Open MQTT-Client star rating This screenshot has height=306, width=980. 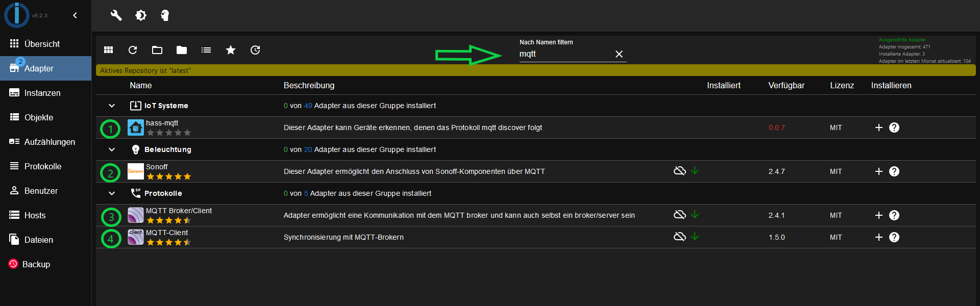tap(169, 242)
